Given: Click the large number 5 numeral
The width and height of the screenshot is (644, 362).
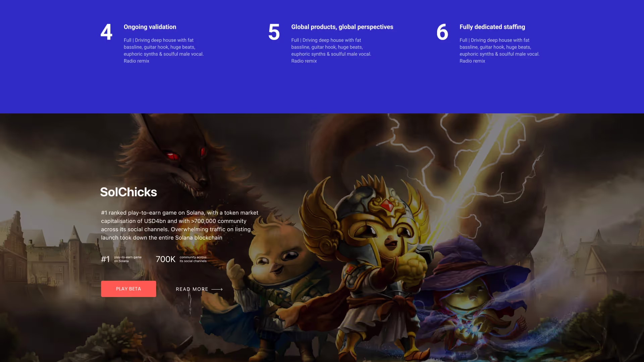Looking at the screenshot, I should click(x=274, y=32).
